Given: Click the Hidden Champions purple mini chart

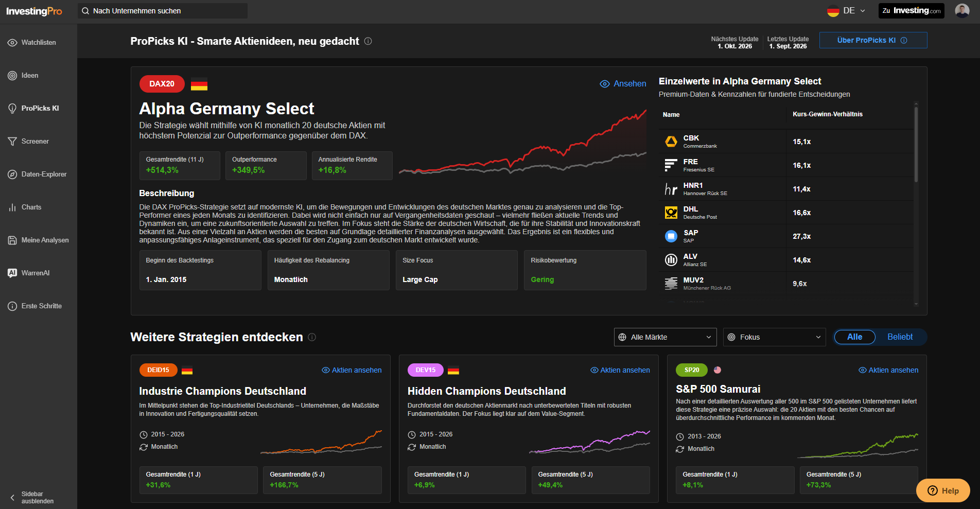Looking at the screenshot, I should point(590,442).
